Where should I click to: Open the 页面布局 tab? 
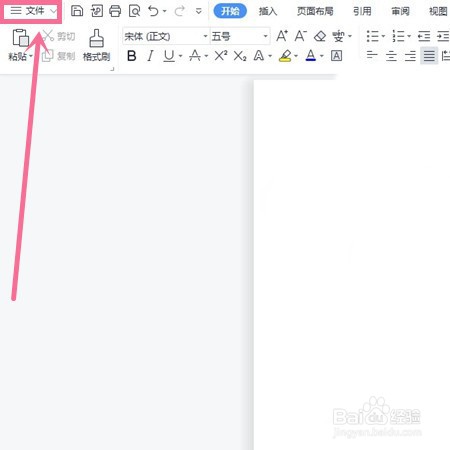315,11
